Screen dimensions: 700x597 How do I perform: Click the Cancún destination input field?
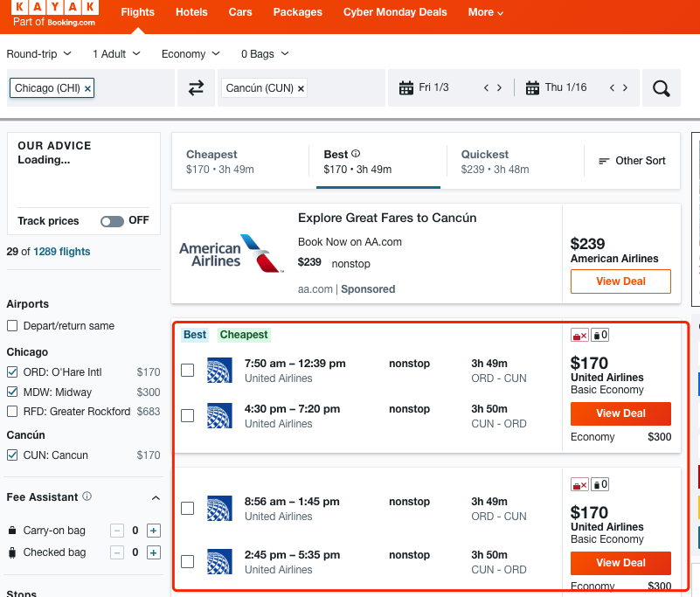pyautogui.click(x=301, y=88)
